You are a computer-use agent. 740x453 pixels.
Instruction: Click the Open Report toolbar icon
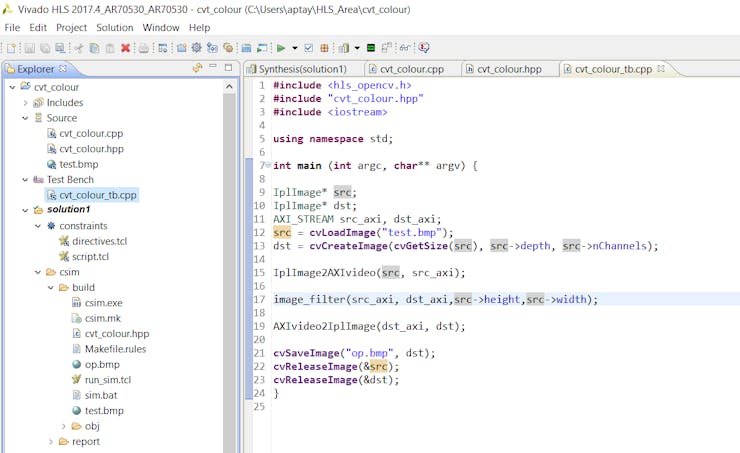[x=344, y=48]
